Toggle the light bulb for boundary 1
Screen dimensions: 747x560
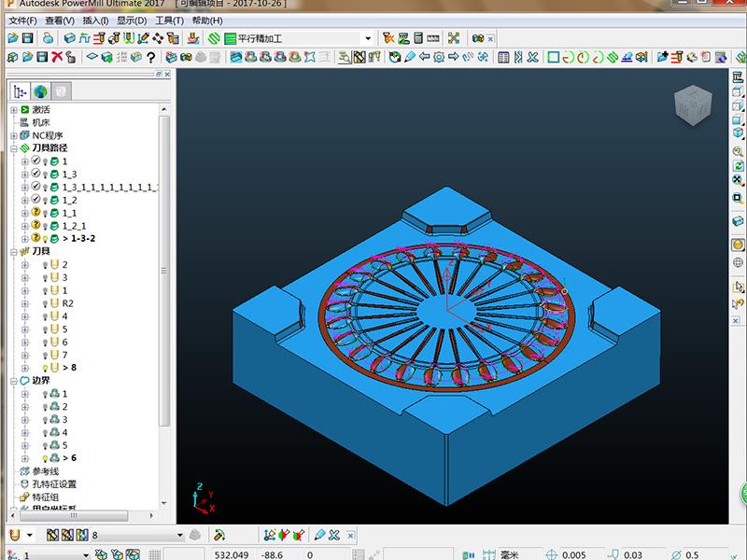tap(45, 394)
